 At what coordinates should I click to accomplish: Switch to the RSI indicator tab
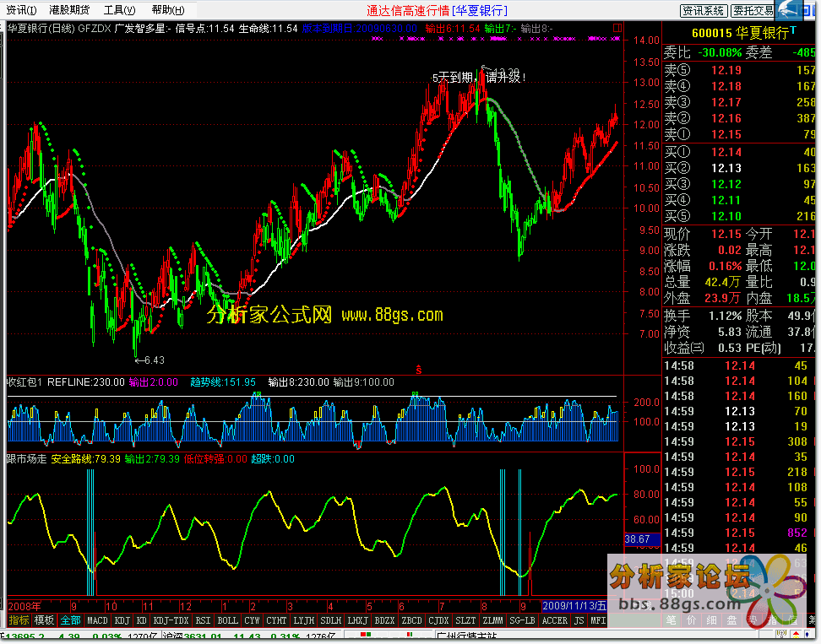[204, 622]
